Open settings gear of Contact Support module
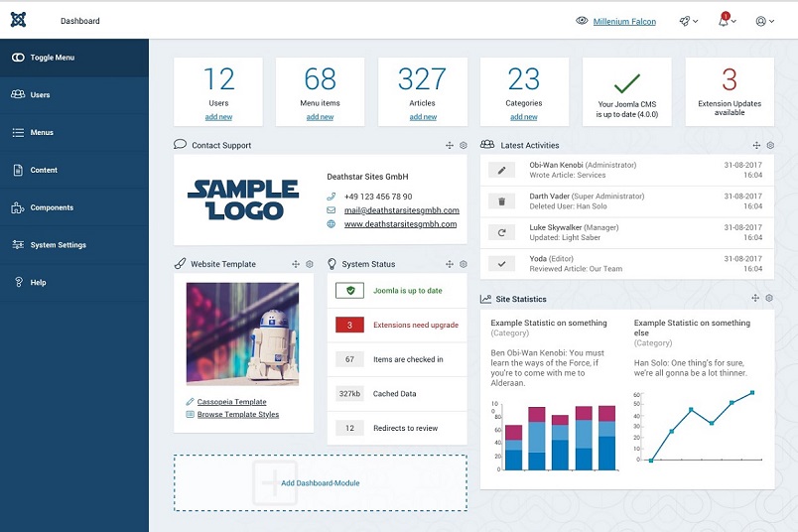 [x=464, y=146]
